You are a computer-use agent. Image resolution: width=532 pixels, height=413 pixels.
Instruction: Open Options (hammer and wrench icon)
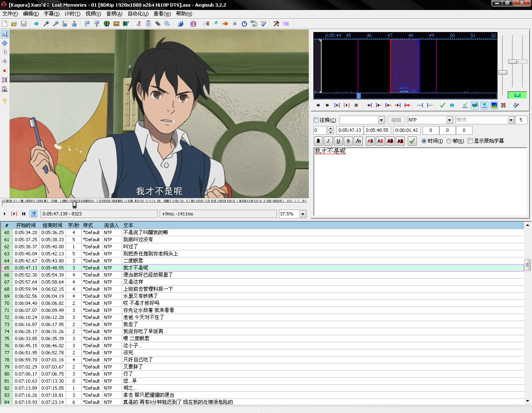pyautogui.click(x=276, y=24)
